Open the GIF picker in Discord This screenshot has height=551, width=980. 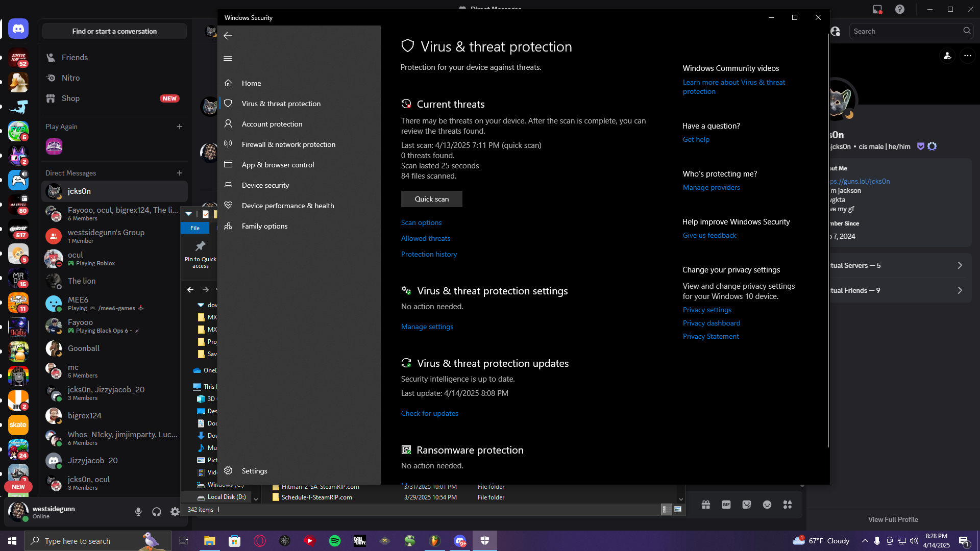click(x=726, y=505)
